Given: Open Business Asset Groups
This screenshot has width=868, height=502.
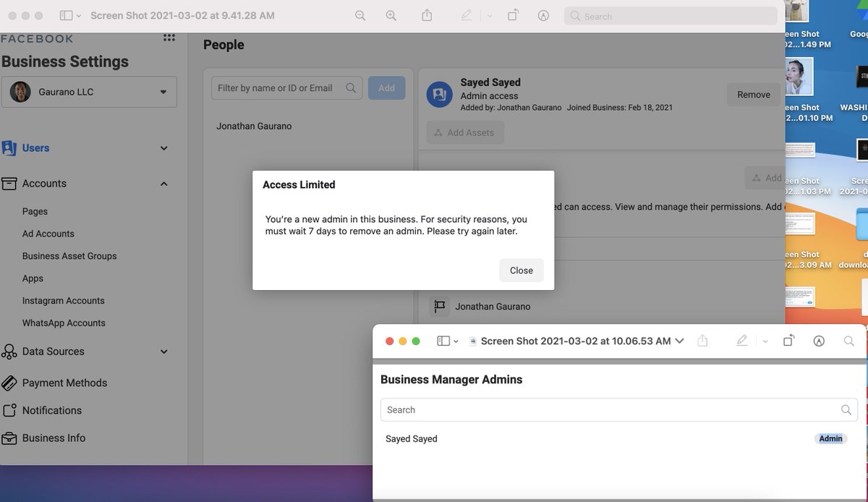Looking at the screenshot, I should point(69,256).
